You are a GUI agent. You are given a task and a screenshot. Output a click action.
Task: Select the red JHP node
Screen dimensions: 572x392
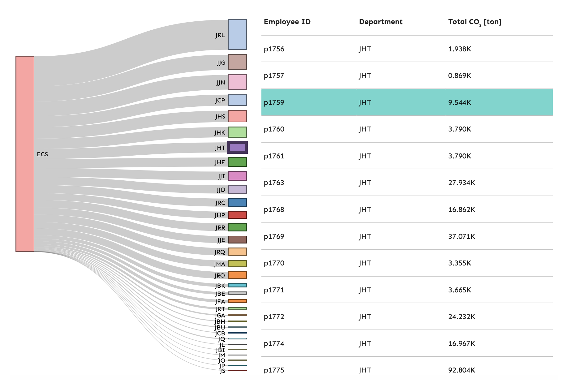click(237, 215)
